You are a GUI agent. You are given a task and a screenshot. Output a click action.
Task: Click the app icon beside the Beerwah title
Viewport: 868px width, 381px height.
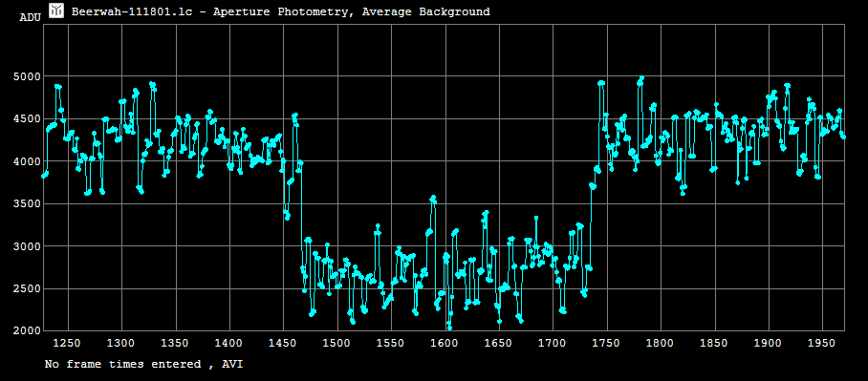click(56, 11)
